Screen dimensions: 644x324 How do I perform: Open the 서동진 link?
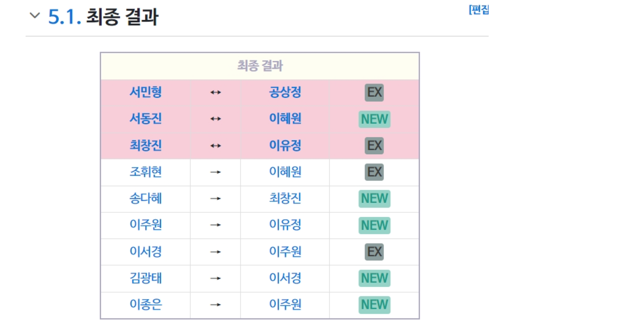(146, 119)
